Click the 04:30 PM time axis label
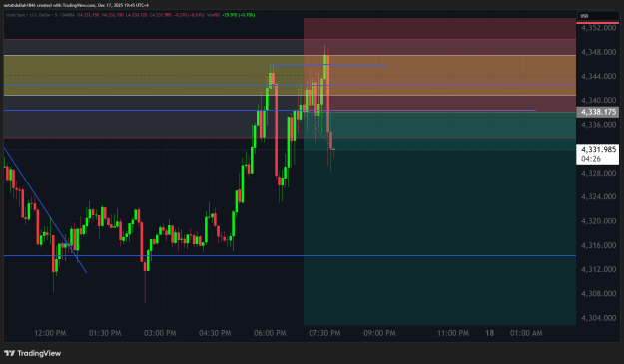This screenshot has width=624, height=364. (x=215, y=333)
